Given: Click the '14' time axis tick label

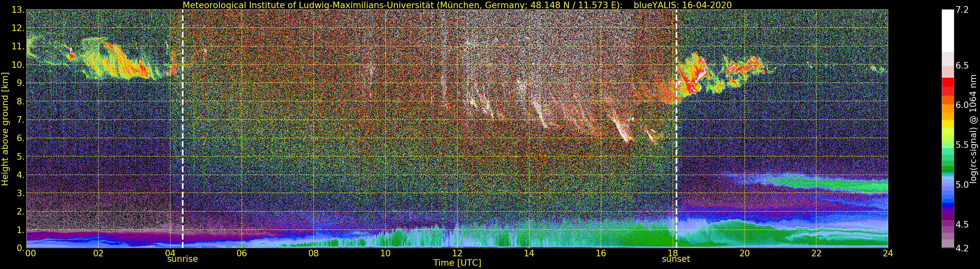Looking at the screenshot, I should (529, 253).
